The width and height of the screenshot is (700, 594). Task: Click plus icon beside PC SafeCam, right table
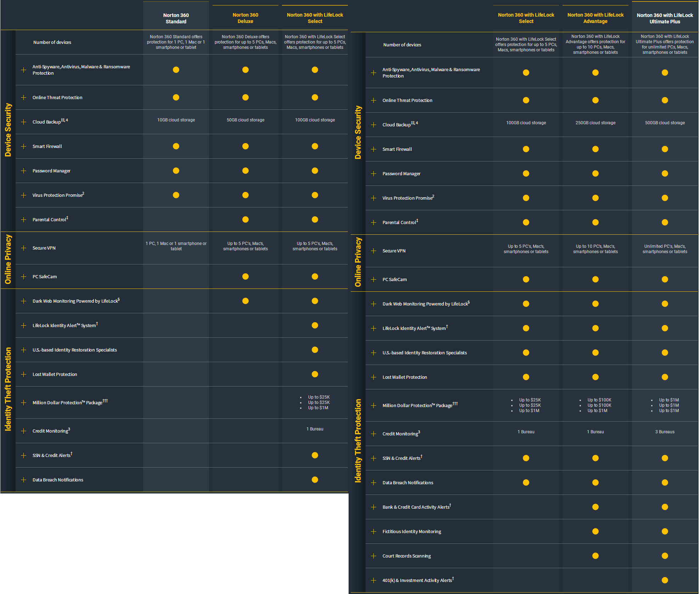click(x=374, y=279)
